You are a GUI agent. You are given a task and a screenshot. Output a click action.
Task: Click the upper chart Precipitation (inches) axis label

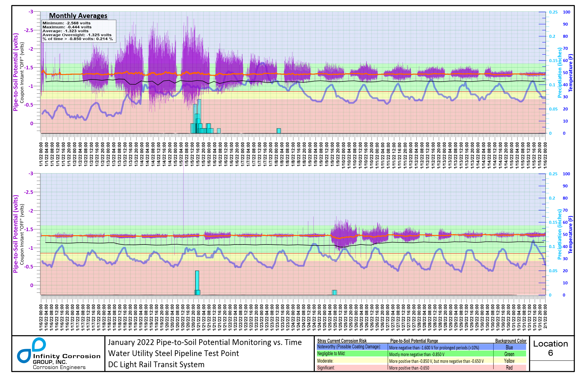pos(560,72)
